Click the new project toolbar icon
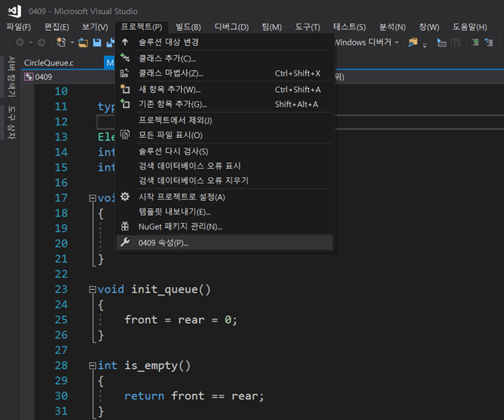The image size is (504, 420). click(61, 42)
